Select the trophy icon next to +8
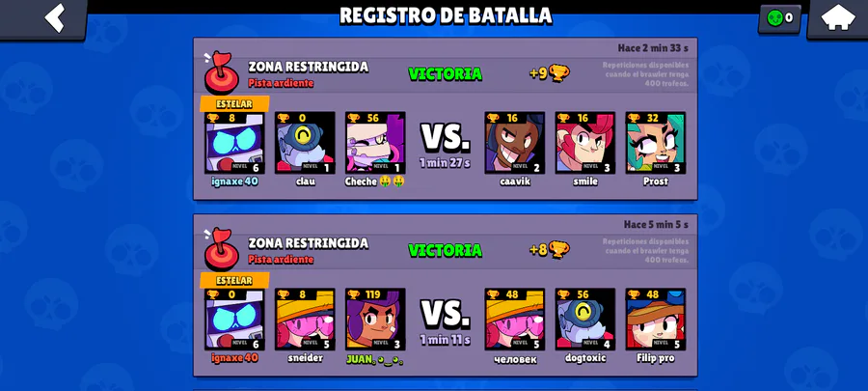Screen dimensions: 868x391 (559, 250)
